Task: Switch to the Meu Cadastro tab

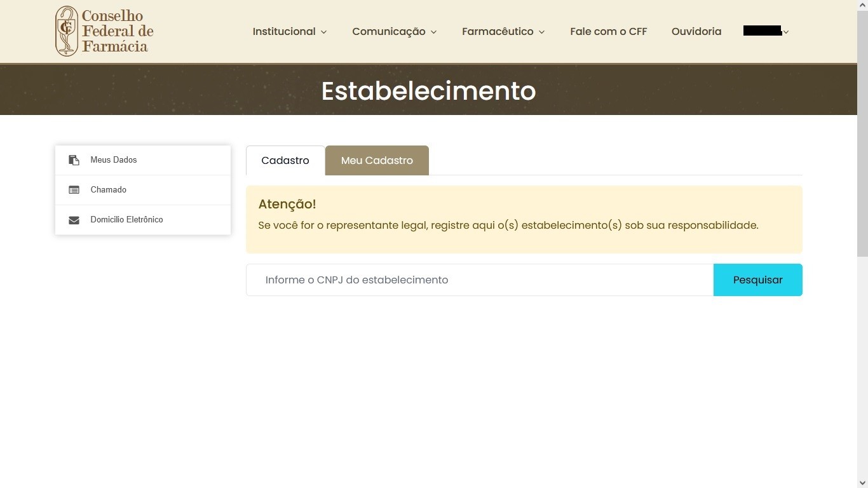Action: [x=377, y=161]
